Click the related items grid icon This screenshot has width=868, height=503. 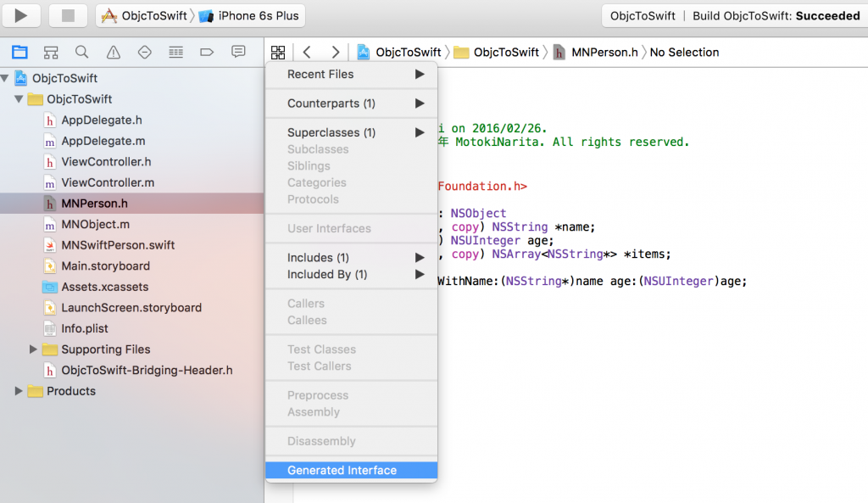[278, 52]
